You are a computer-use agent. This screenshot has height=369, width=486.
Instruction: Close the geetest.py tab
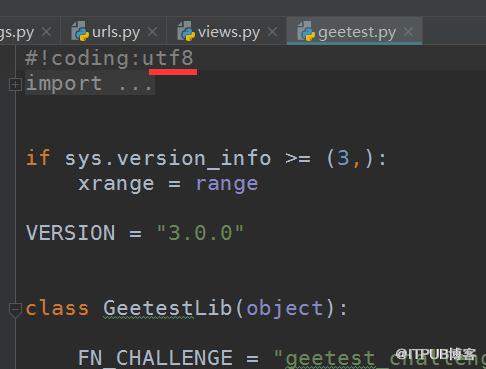coord(408,32)
